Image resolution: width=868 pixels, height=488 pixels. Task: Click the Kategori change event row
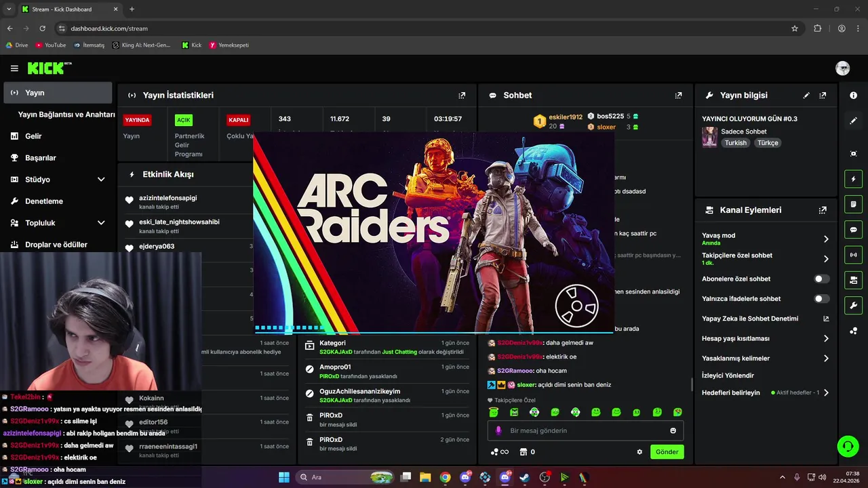387,348
